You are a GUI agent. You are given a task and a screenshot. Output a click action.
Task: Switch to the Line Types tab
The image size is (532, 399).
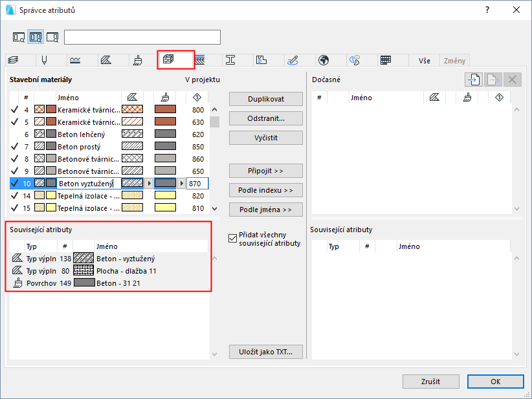pos(75,60)
